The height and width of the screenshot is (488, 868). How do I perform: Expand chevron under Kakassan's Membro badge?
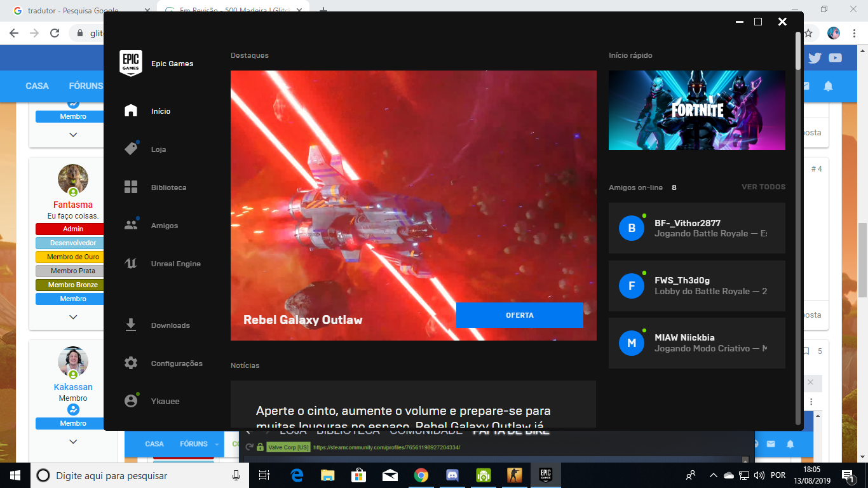(x=73, y=442)
